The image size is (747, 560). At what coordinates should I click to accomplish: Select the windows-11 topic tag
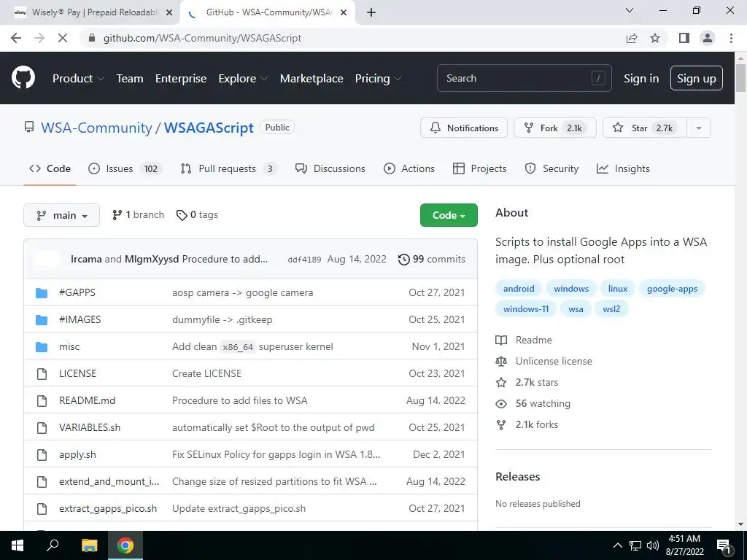coord(526,309)
